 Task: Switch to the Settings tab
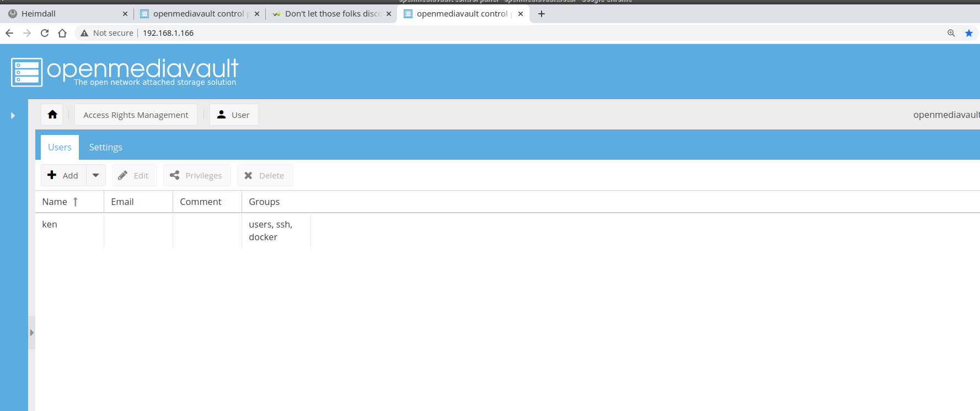point(106,147)
